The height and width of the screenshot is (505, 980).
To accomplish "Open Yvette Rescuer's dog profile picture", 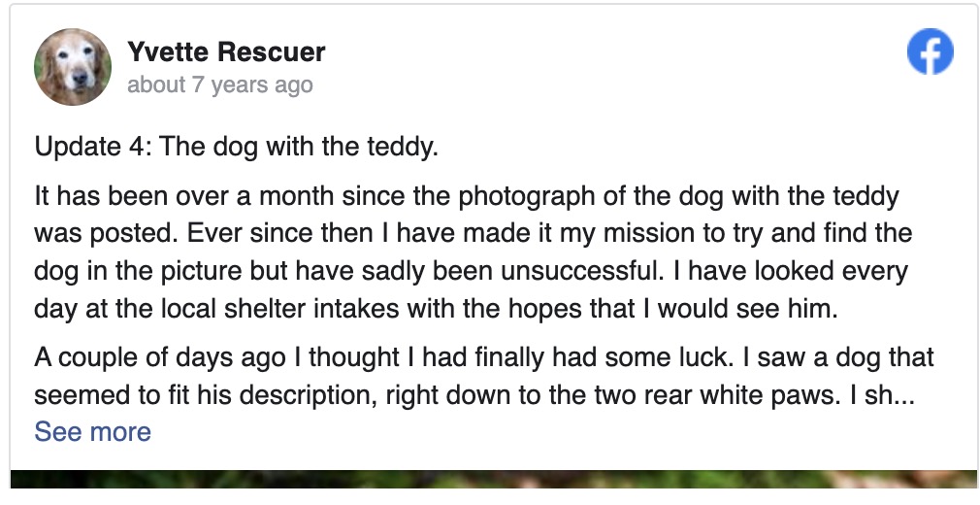I will 73,67.
